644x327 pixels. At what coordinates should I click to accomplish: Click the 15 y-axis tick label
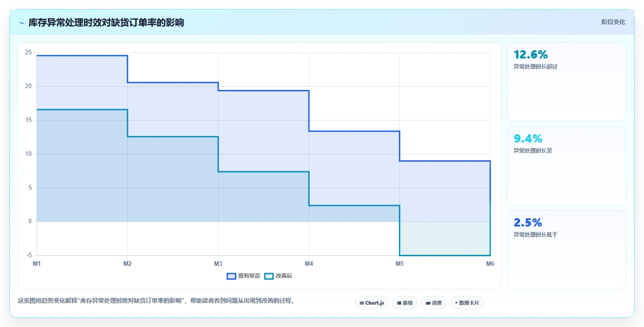click(x=28, y=120)
